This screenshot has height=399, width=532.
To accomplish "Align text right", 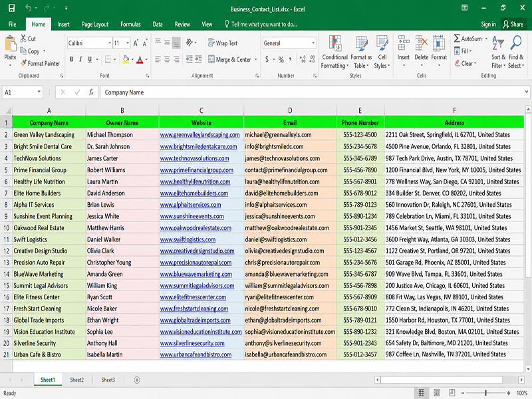I will (x=176, y=59).
